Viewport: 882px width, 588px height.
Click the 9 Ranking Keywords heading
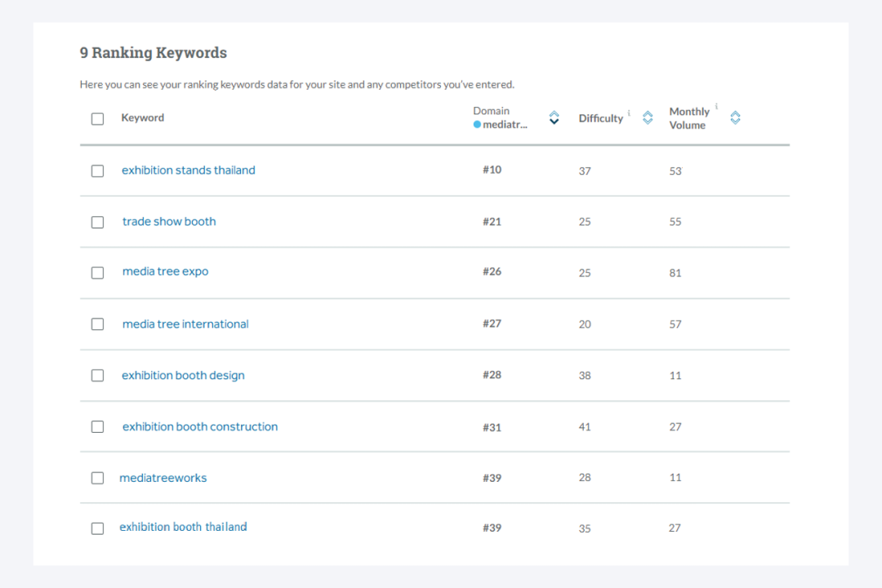154,52
